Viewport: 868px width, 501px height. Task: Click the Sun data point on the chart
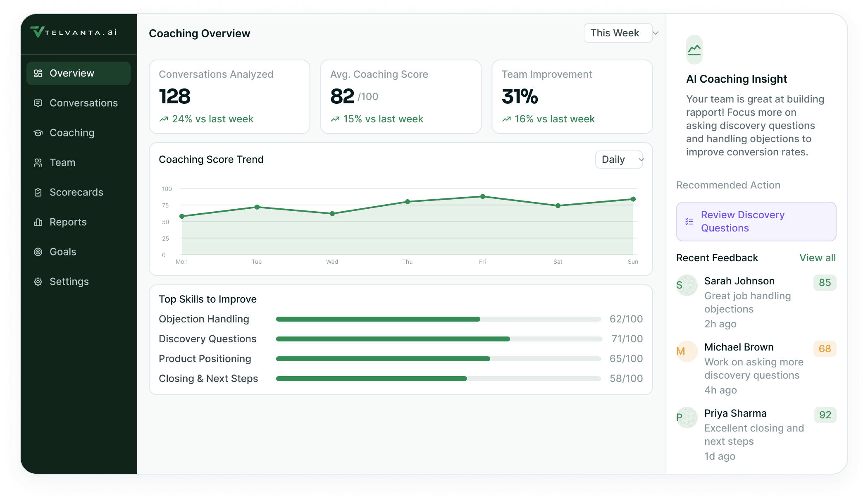click(x=633, y=199)
